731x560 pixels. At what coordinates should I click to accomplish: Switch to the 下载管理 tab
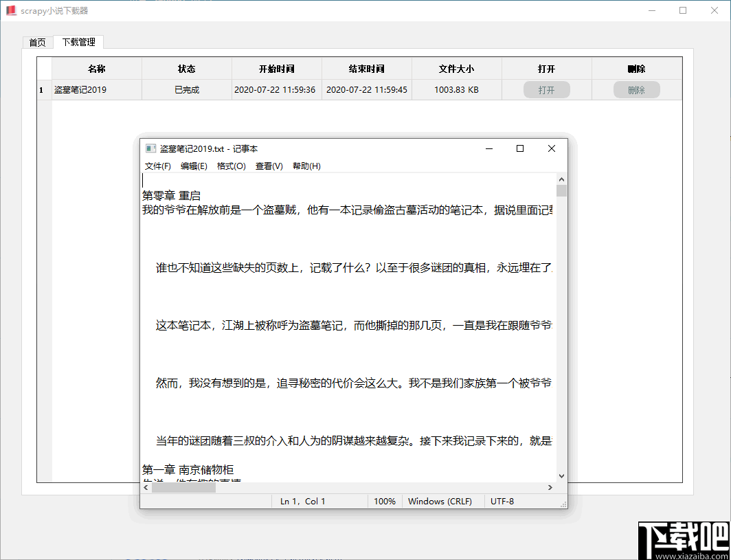[78, 42]
